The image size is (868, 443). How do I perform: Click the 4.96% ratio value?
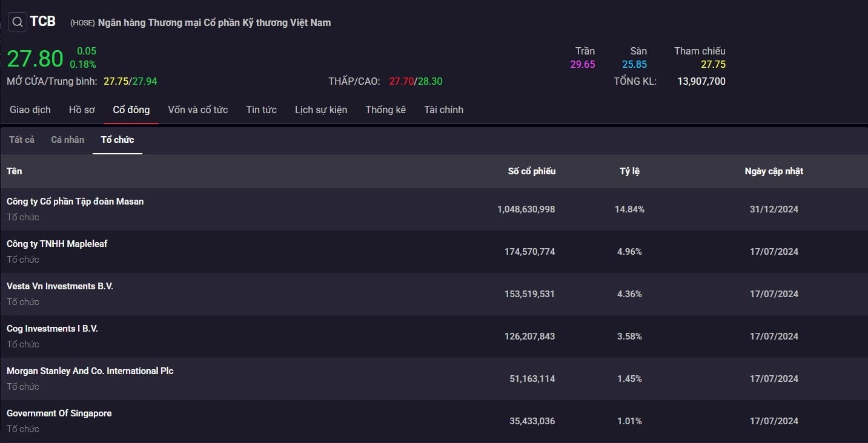630,252
